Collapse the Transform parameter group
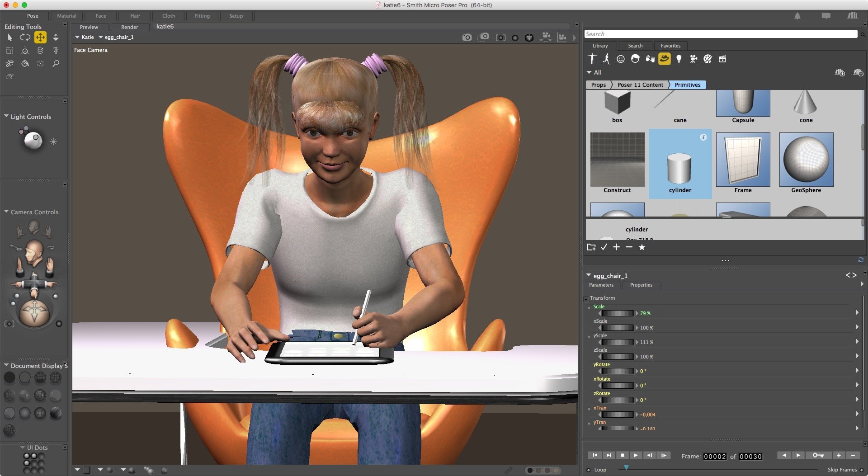Viewport: 868px width, 476px height. pos(586,299)
